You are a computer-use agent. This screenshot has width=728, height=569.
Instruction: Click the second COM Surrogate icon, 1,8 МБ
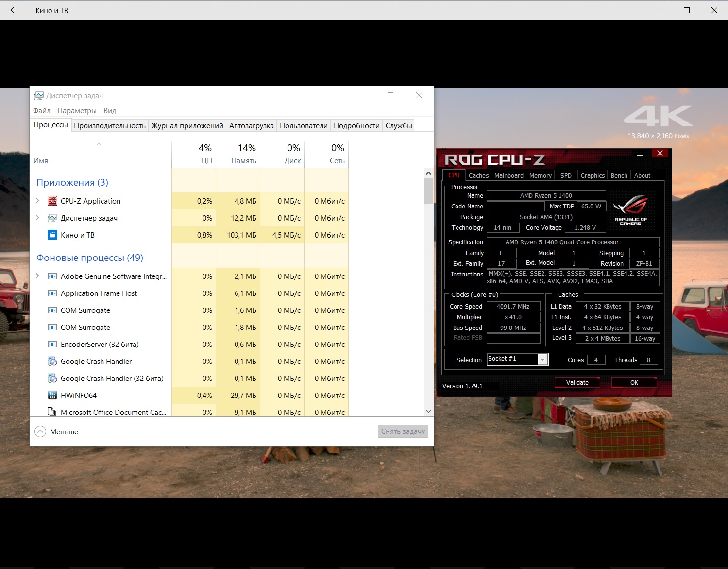[x=52, y=327]
